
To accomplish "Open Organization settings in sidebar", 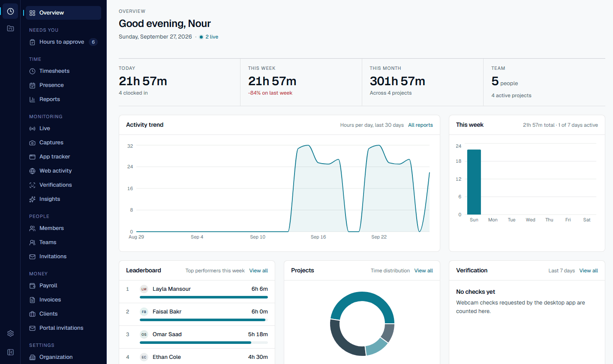I will click(63, 357).
